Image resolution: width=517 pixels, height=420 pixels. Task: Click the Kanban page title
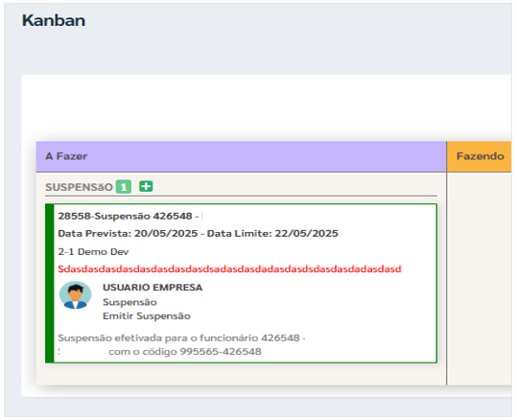tap(54, 20)
